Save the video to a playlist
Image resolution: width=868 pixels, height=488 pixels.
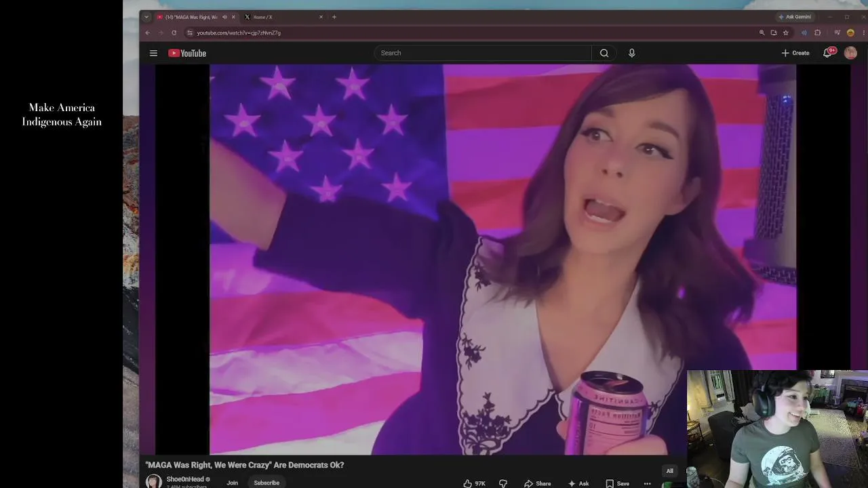click(618, 483)
